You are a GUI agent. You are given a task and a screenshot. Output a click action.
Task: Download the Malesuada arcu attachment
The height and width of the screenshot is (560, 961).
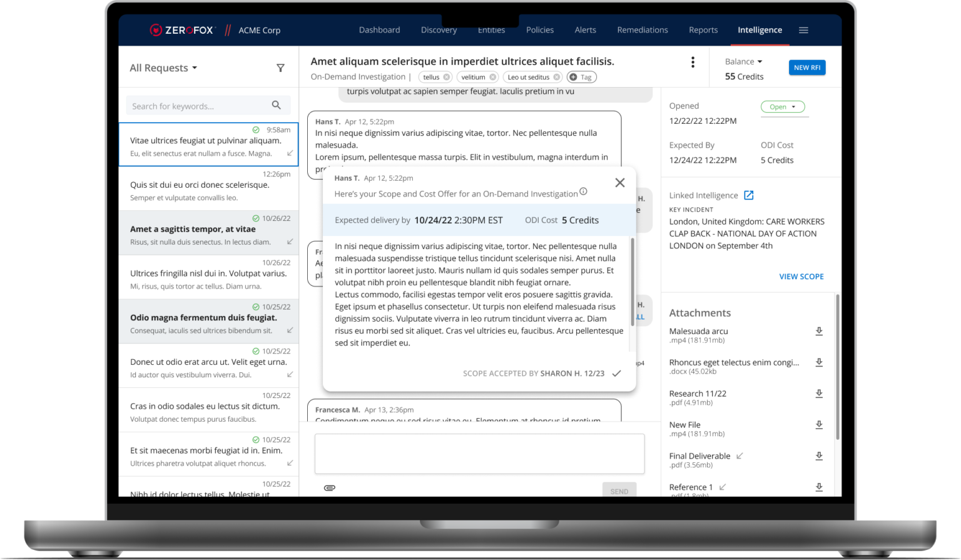(x=818, y=332)
